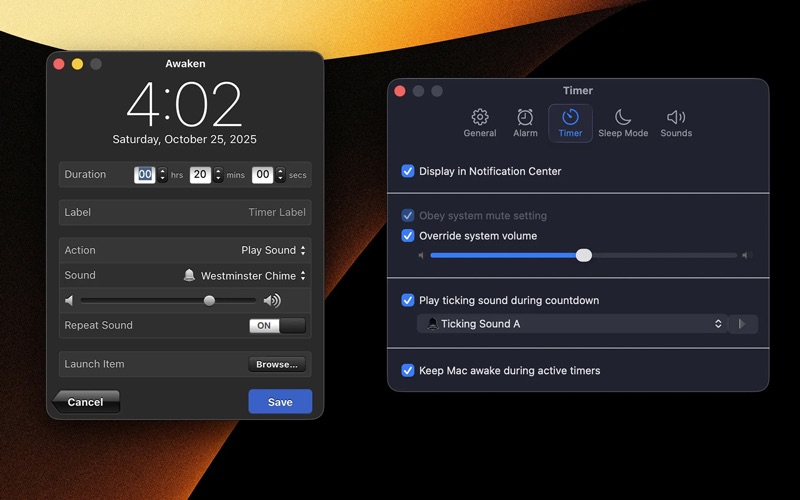
Task: Adjust the Awaken sound volume slider
Action: (x=168, y=301)
